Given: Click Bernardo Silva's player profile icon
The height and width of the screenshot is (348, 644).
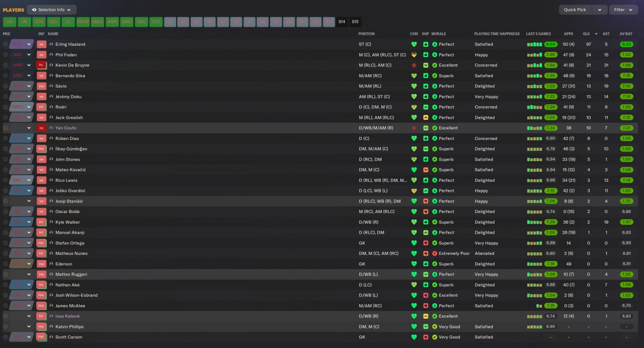Looking at the screenshot, I should (x=51, y=76).
